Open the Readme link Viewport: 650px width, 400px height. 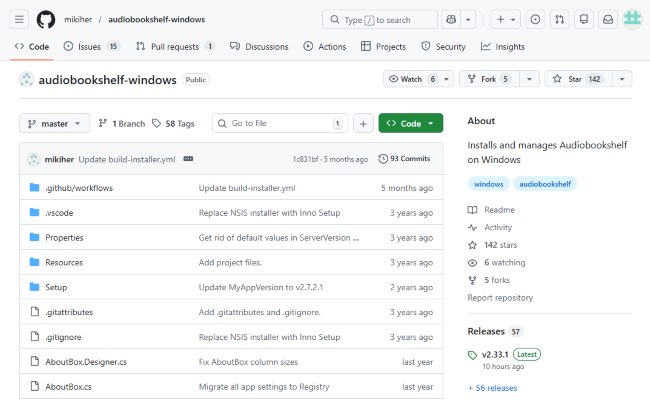[492, 210]
